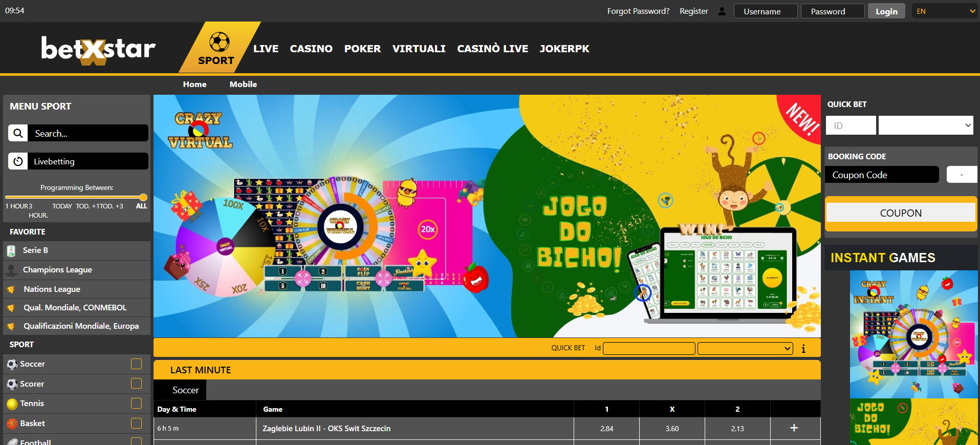Screen dimensions: 980x445
Task: Submit booking code arrow button
Action: tap(962, 175)
